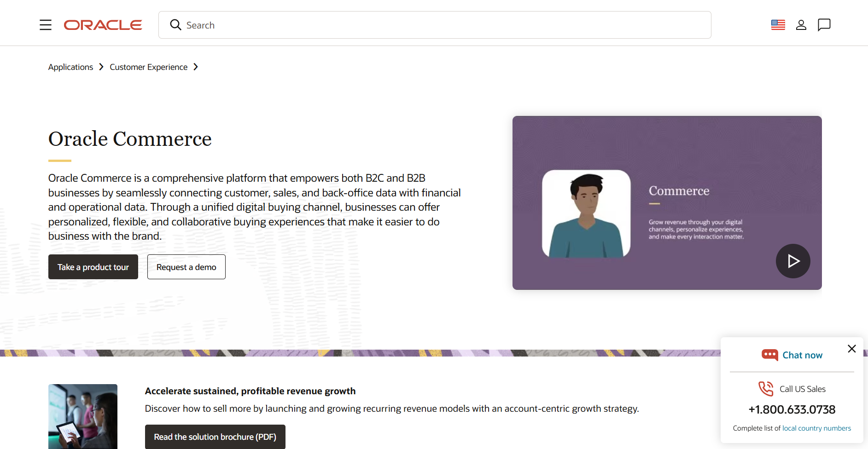This screenshot has height=449, width=868.
Task: Start Chat now conversation
Action: pos(802,355)
